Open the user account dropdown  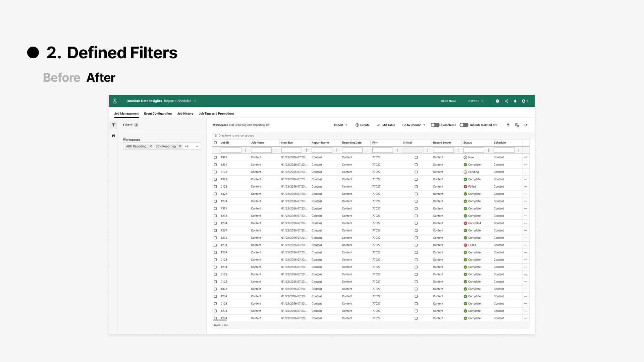tap(525, 101)
